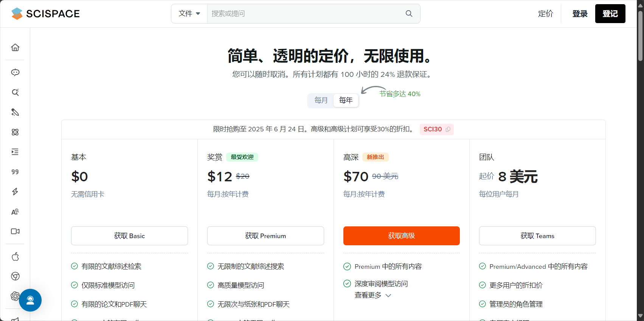Open the atom-shaped sidebar icon

(15, 132)
